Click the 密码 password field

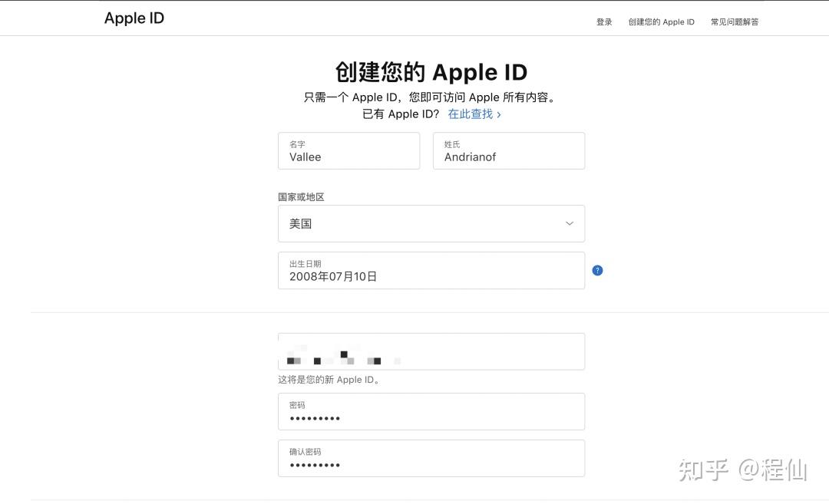click(x=431, y=411)
